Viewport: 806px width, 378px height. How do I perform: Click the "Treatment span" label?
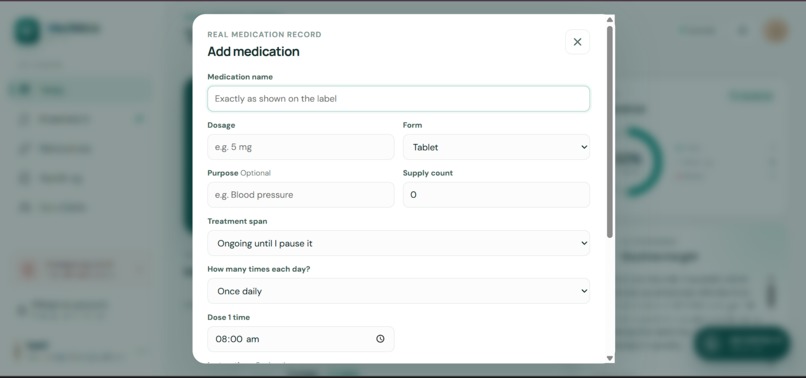coord(237,221)
